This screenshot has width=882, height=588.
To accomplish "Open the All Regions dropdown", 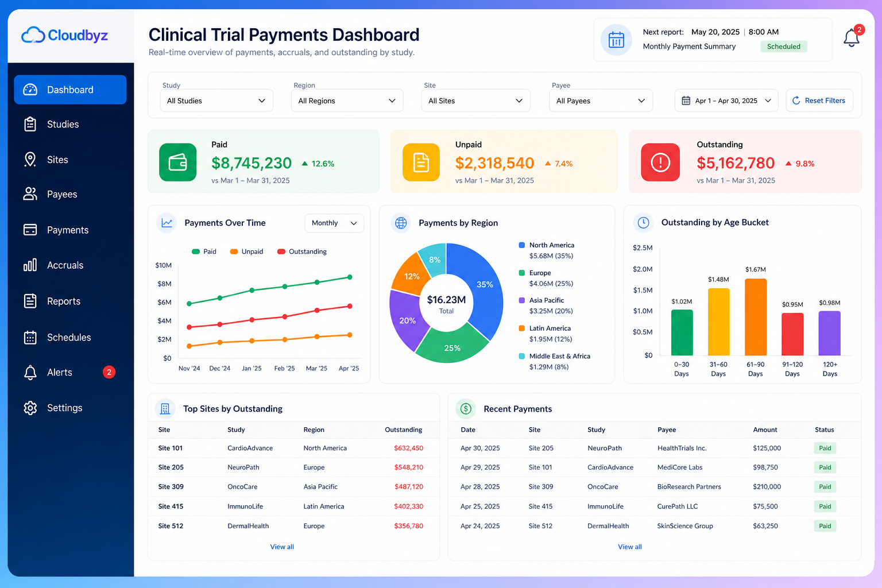I will tap(347, 100).
